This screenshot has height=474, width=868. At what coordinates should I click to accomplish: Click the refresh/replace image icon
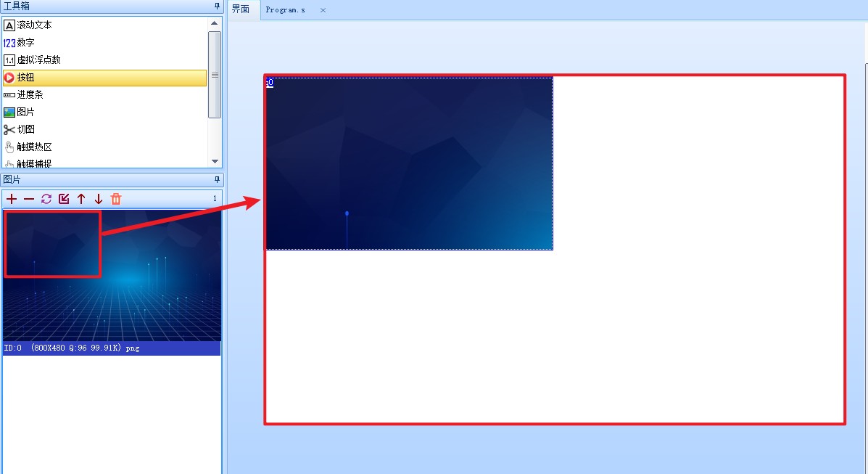pyautogui.click(x=46, y=199)
